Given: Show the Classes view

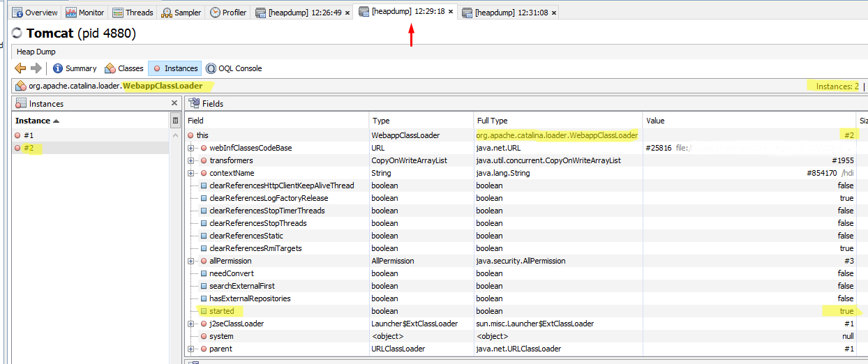Looking at the screenshot, I should [x=124, y=68].
